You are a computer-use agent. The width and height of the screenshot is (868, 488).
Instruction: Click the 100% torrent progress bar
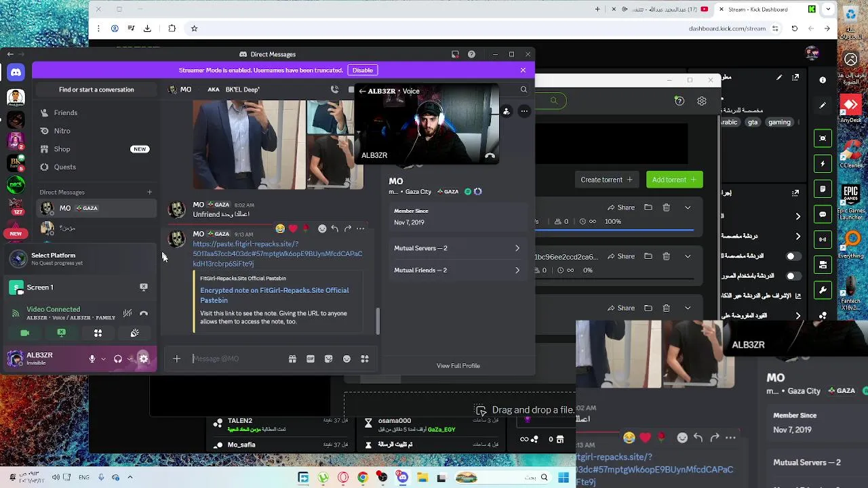pyautogui.click(x=614, y=232)
